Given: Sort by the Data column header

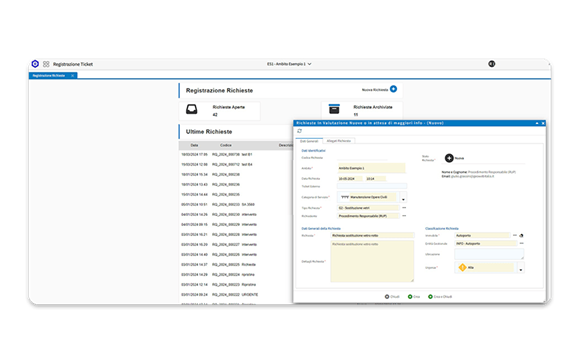Looking at the screenshot, I should tap(194, 145).
